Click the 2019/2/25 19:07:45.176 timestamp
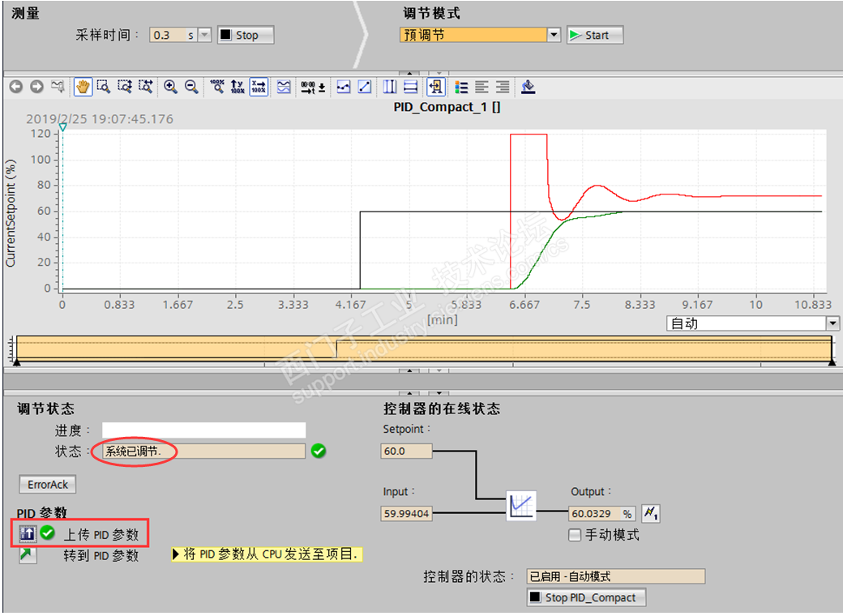 100,119
